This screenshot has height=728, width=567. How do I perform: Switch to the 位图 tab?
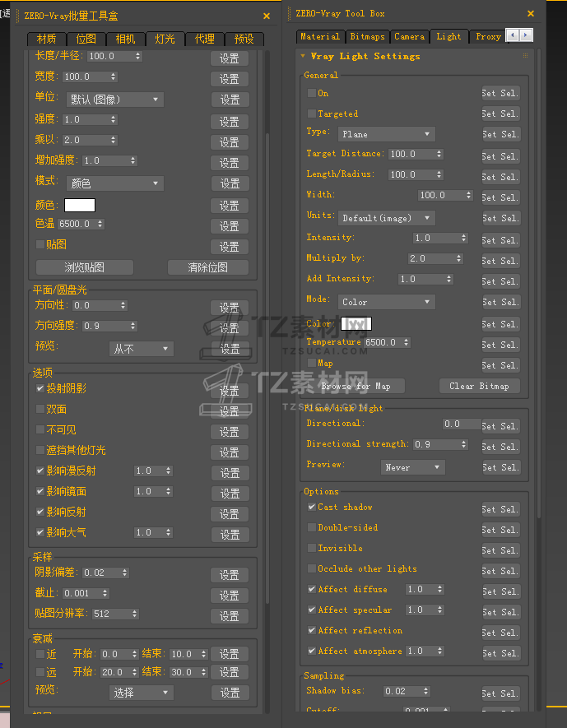click(x=86, y=39)
